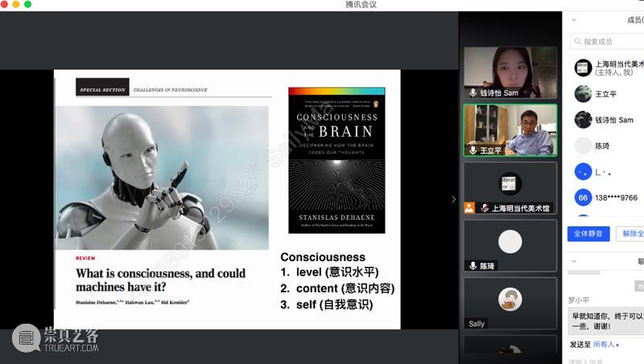This screenshot has height=364, width=644.
Task: Select 陈琦 participant tile
Action: (x=510, y=246)
